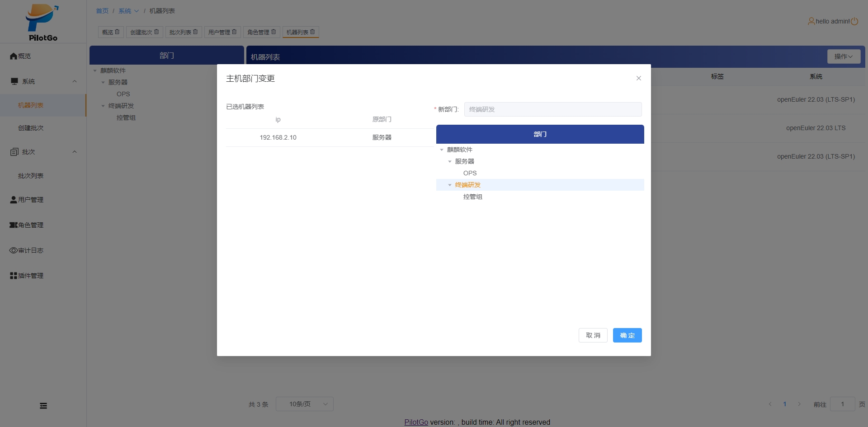
Task: Open the 操作 dropdown button
Action: [843, 56]
